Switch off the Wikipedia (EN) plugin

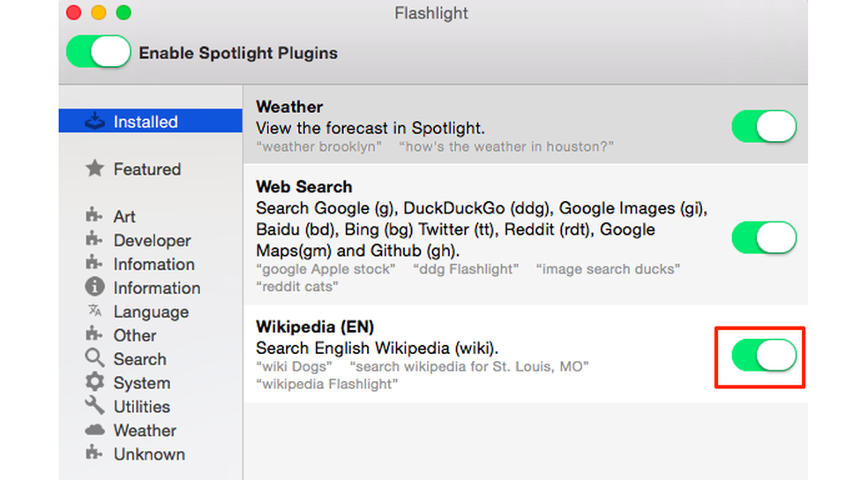click(x=764, y=356)
